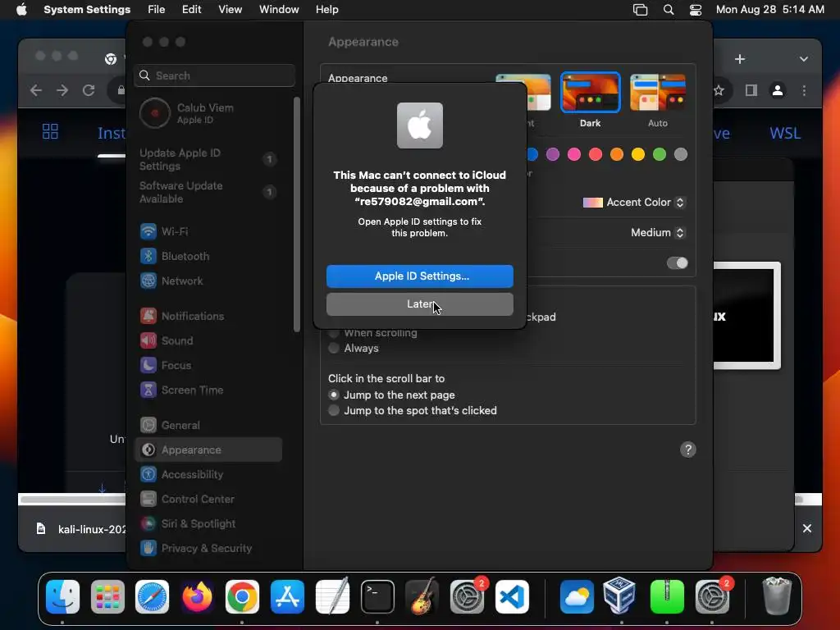Open the Edit menu
The image size is (840, 630).
[x=191, y=10]
